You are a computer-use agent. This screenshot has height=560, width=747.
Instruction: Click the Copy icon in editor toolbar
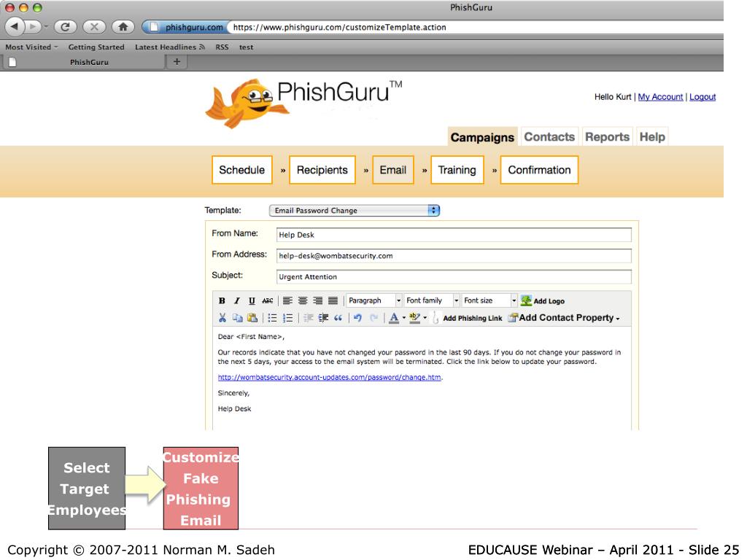(x=237, y=318)
